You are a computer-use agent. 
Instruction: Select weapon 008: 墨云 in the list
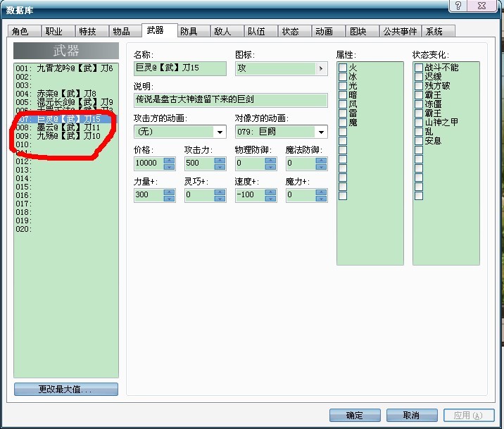(x=66, y=128)
